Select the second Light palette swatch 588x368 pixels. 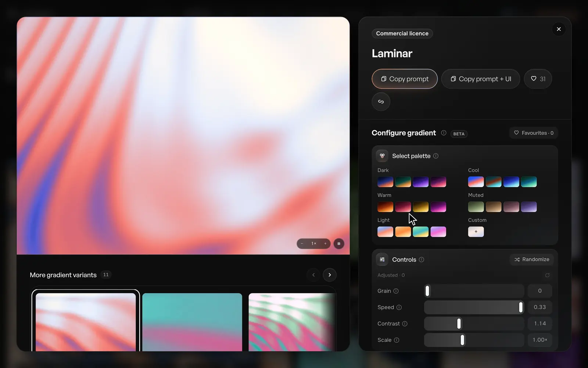click(403, 232)
